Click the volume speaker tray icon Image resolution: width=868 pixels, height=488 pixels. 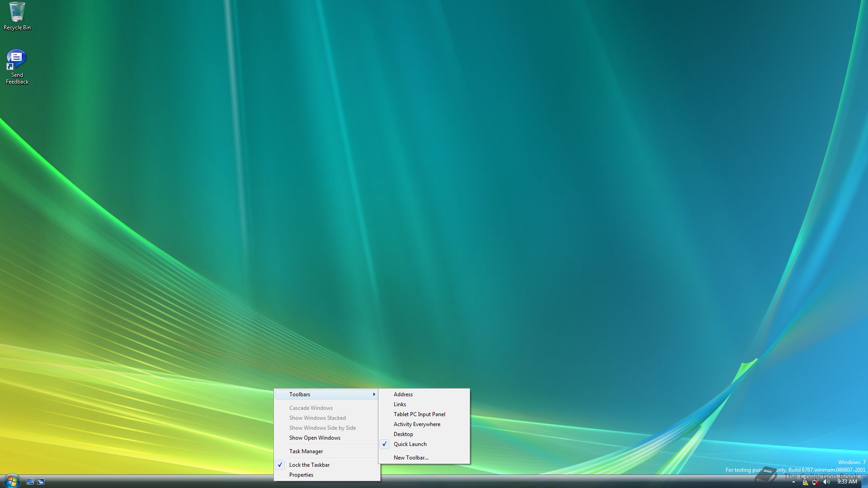(x=826, y=482)
